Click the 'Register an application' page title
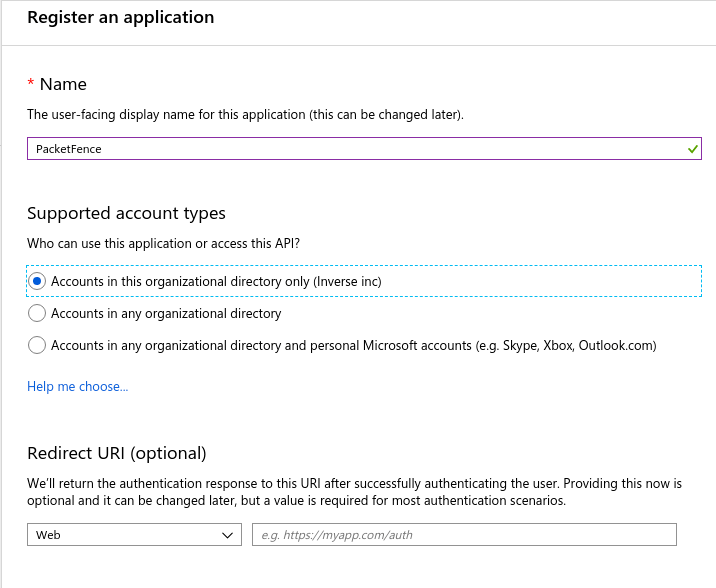The image size is (716, 588). (x=120, y=17)
